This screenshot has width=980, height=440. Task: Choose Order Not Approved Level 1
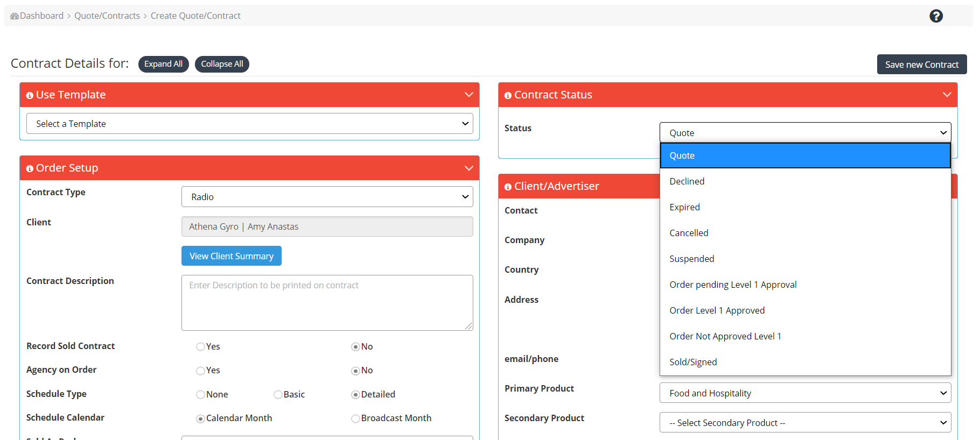pyautogui.click(x=805, y=336)
